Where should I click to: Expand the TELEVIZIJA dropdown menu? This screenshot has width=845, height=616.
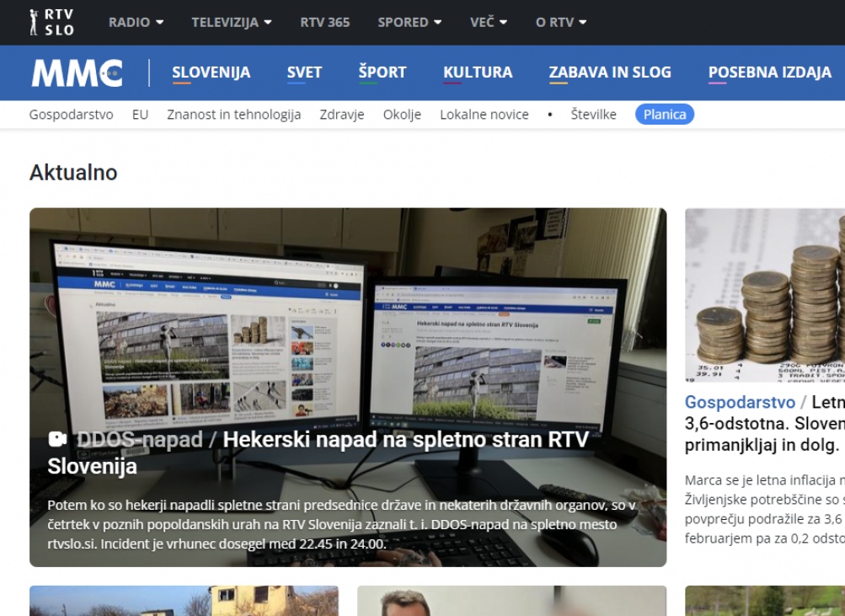coord(232,22)
